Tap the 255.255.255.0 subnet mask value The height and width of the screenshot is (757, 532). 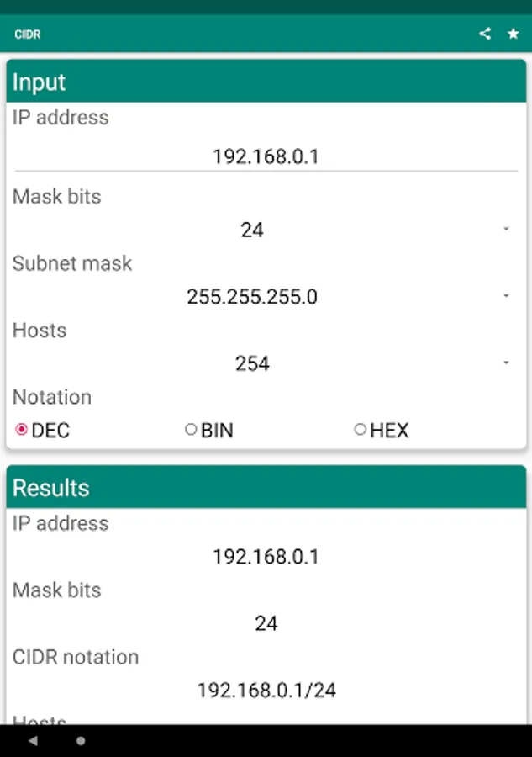(252, 297)
